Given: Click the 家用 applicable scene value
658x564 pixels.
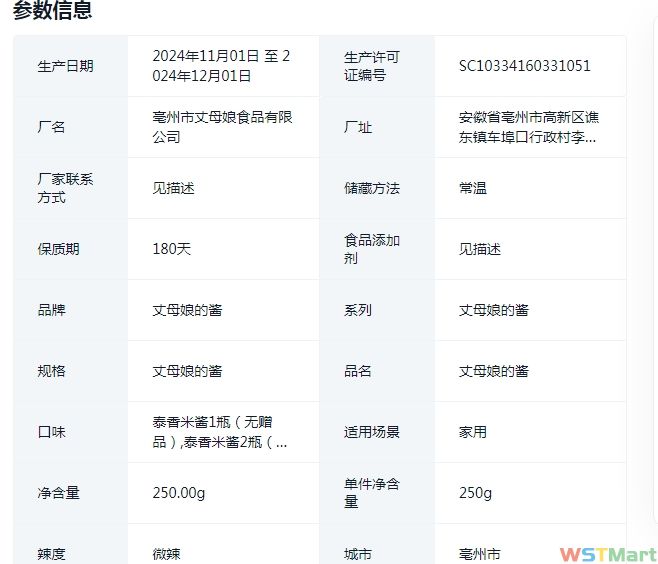Looking at the screenshot, I should pyautogui.click(x=473, y=432).
